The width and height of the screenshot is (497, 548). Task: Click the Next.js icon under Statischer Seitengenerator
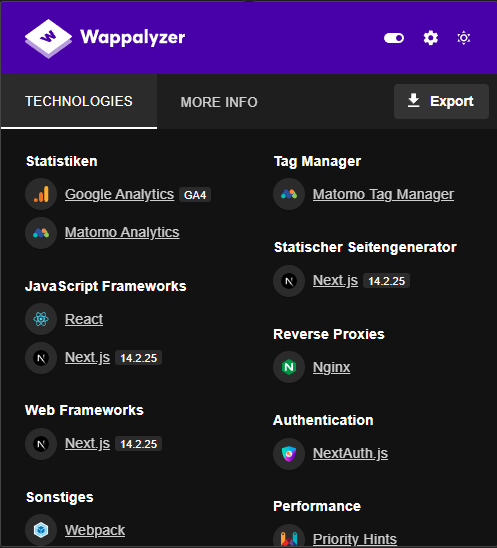(289, 281)
